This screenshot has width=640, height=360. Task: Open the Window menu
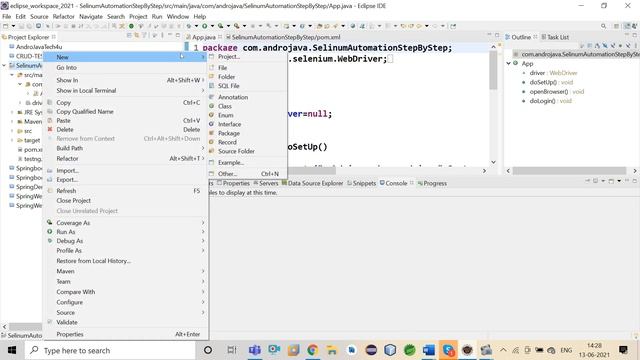point(178,17)
